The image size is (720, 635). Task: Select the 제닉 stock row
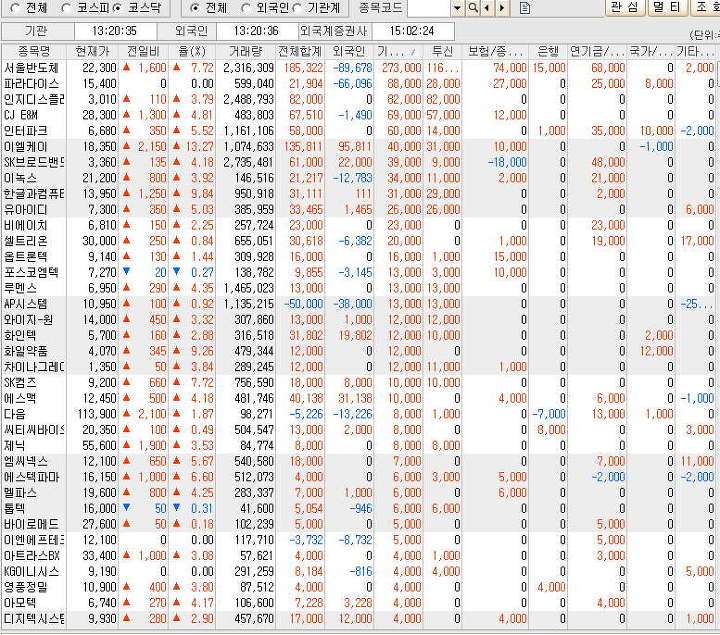tap(359, 445)
